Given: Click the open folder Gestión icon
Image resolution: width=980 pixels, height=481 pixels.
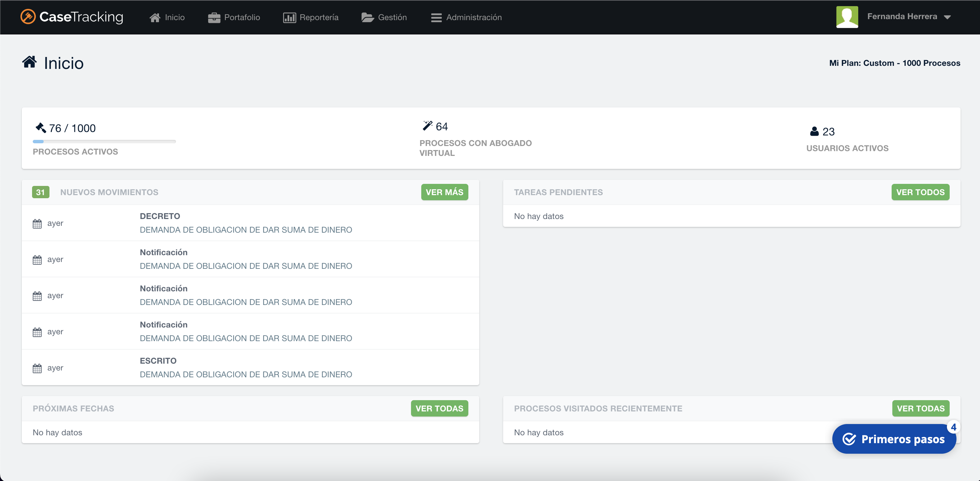Looking at the screenshot, I should (x=367, y=17).
